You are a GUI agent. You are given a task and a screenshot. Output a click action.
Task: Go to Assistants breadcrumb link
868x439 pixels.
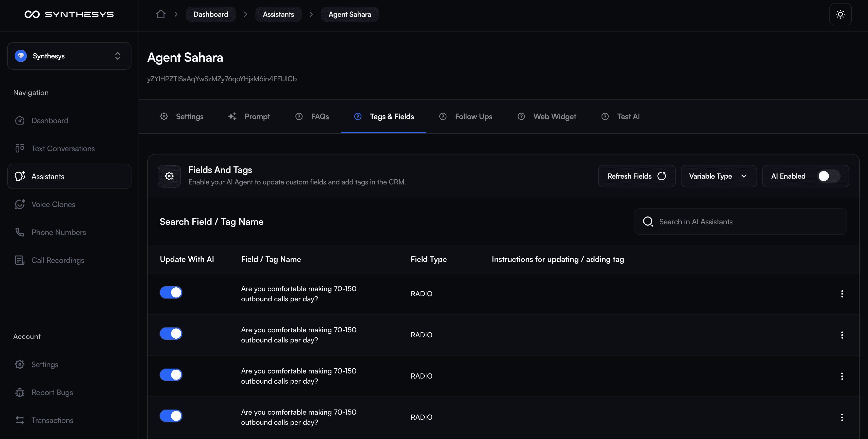[x=278, y=14]
